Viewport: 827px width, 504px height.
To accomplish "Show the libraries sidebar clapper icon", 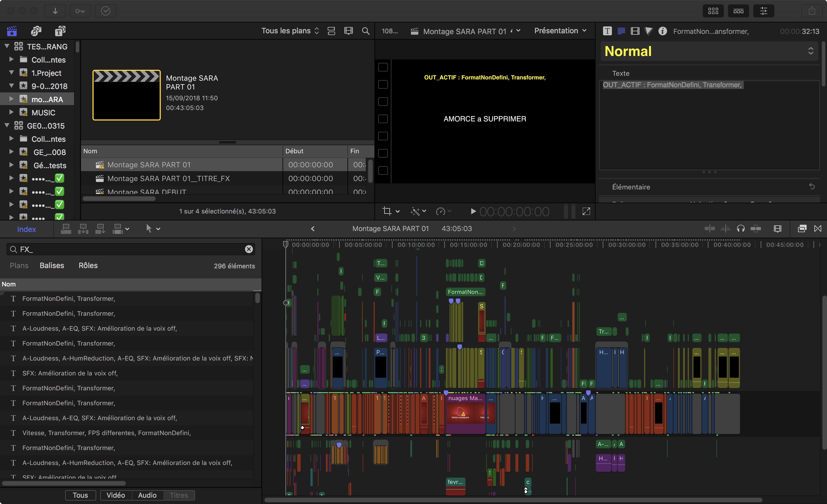I will [x=12, y=31].
